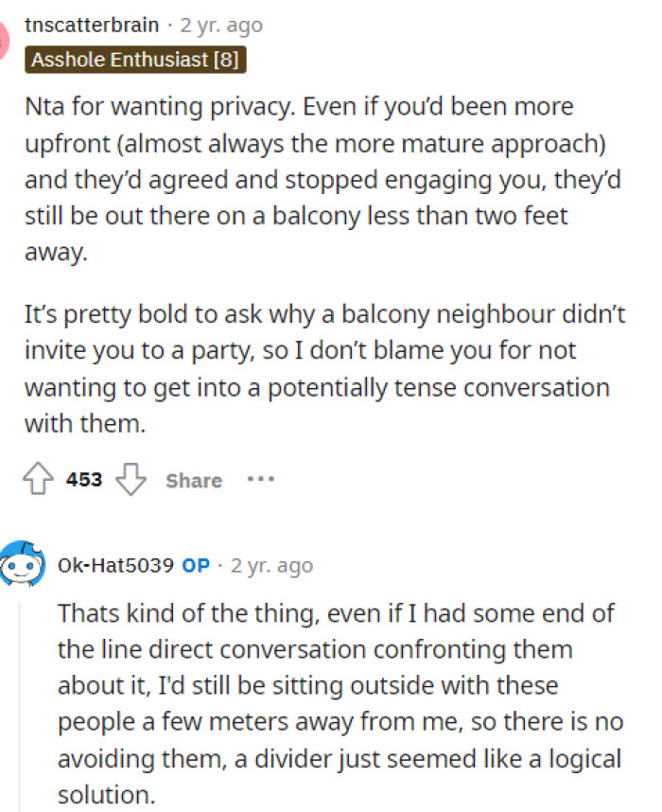Click the vote count 453

pos(84,480)
